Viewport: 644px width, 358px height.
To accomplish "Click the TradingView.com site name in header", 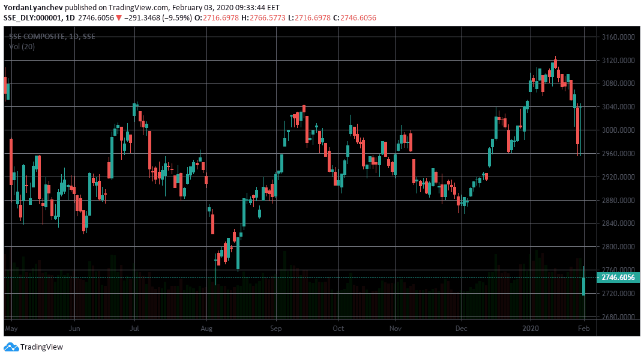I will 139,7.
